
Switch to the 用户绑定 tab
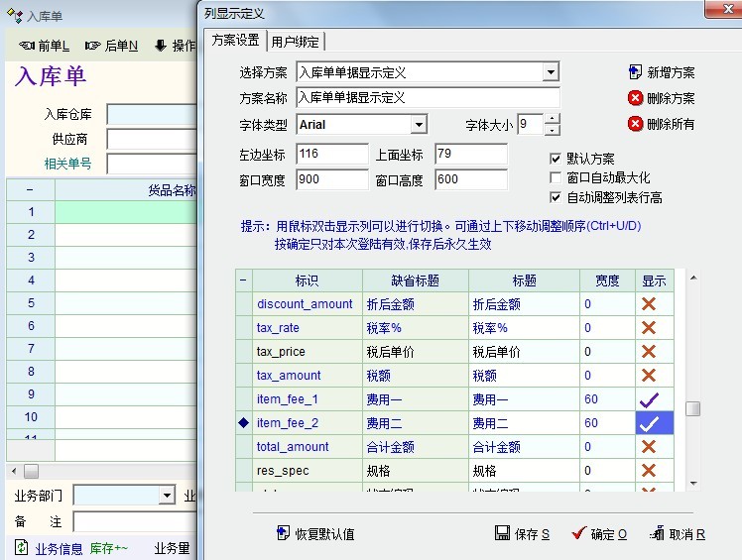coord(296,41)
